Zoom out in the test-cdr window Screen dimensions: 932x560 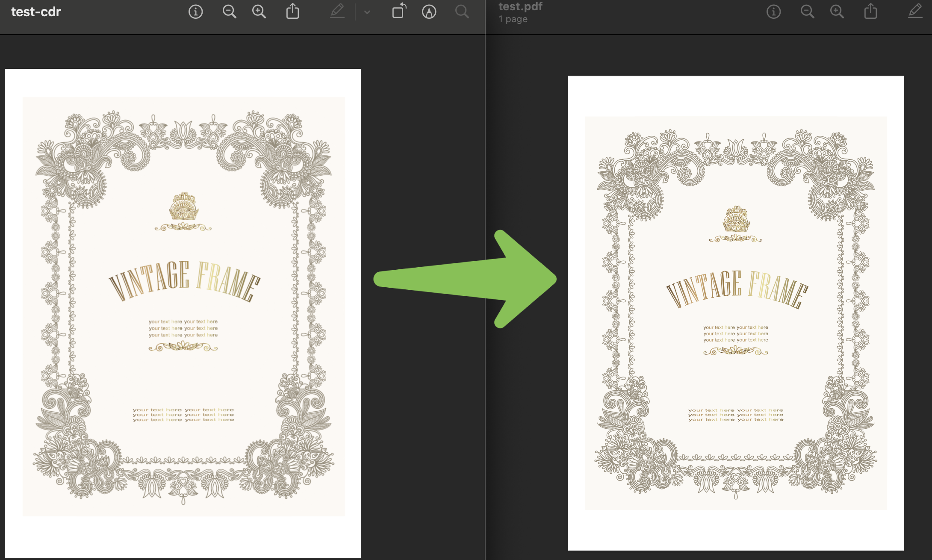229,12
